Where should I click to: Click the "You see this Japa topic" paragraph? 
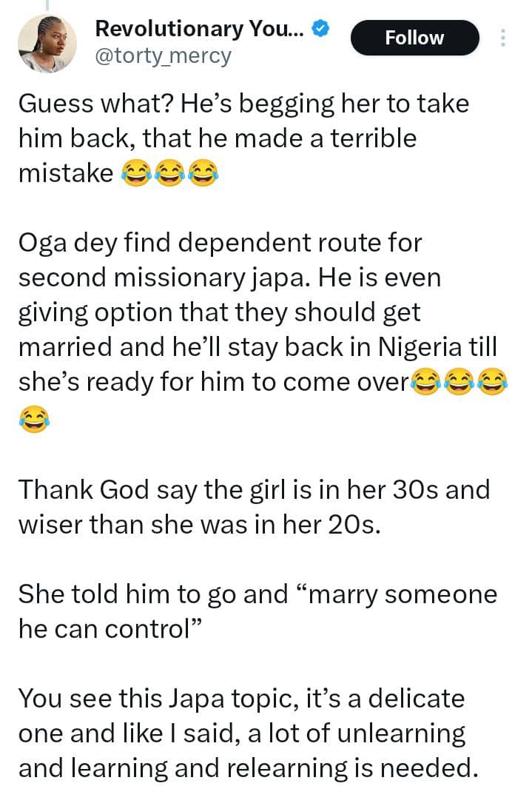tap(246, 733)
